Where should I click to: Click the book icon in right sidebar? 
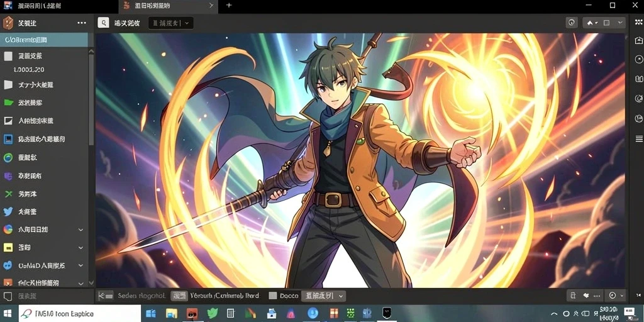click(x=639, y=79)
